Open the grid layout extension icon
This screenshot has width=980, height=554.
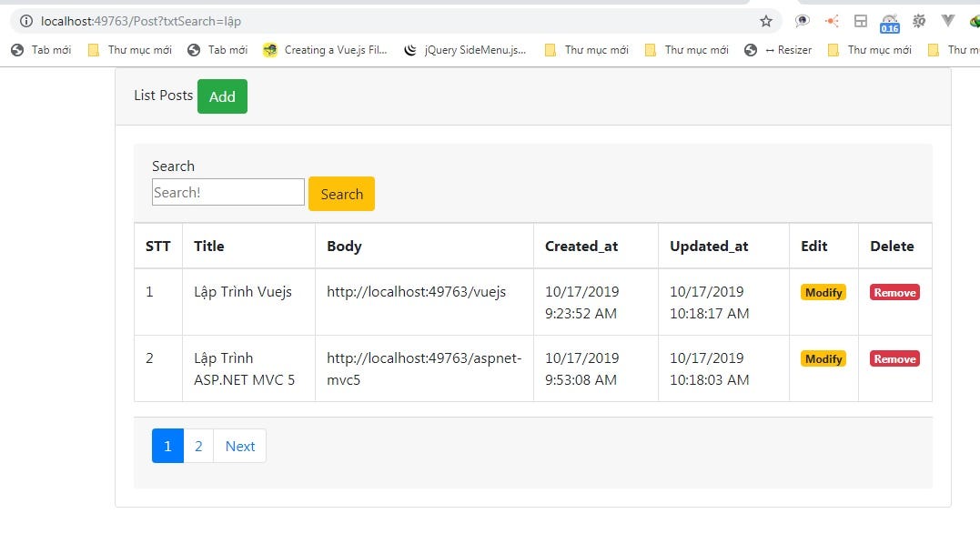click(x=860, y=21)
